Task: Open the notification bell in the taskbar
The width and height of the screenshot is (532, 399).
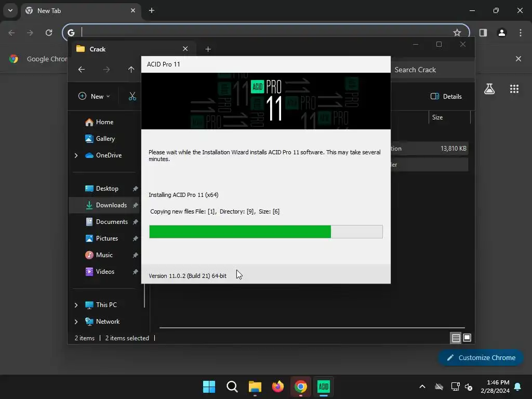Action: (x=518, y=387)
